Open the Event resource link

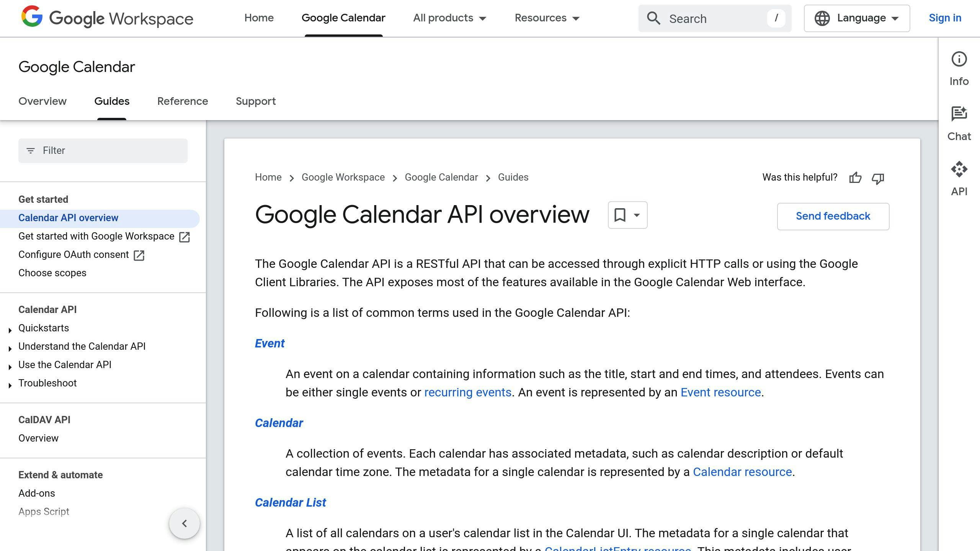[720, 393]
